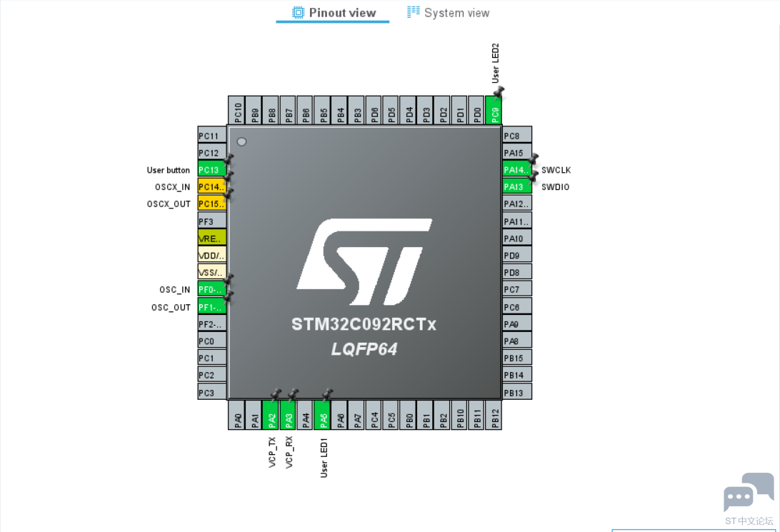Viewport: 780px width, 532px height.
Task: Select pin PC2
Action: click(212, 374)
